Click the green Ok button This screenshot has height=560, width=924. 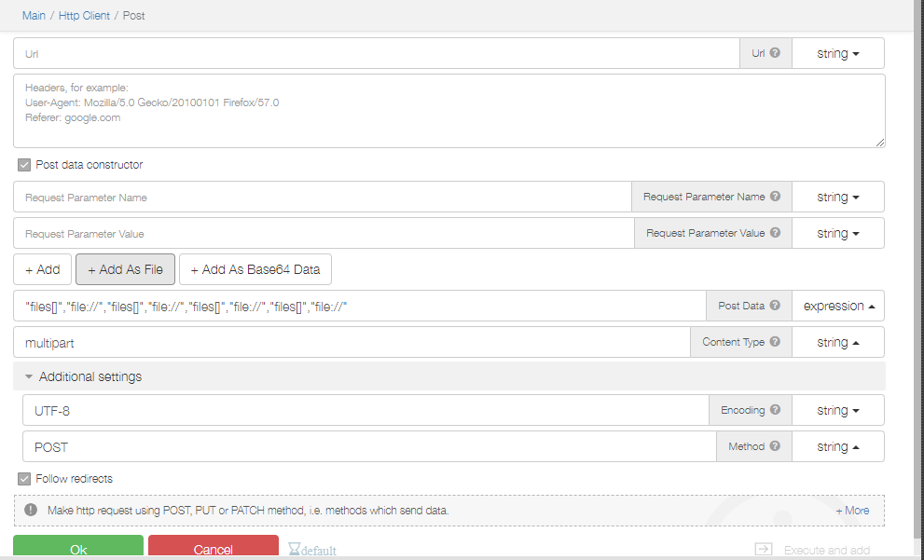coord(78,549)
